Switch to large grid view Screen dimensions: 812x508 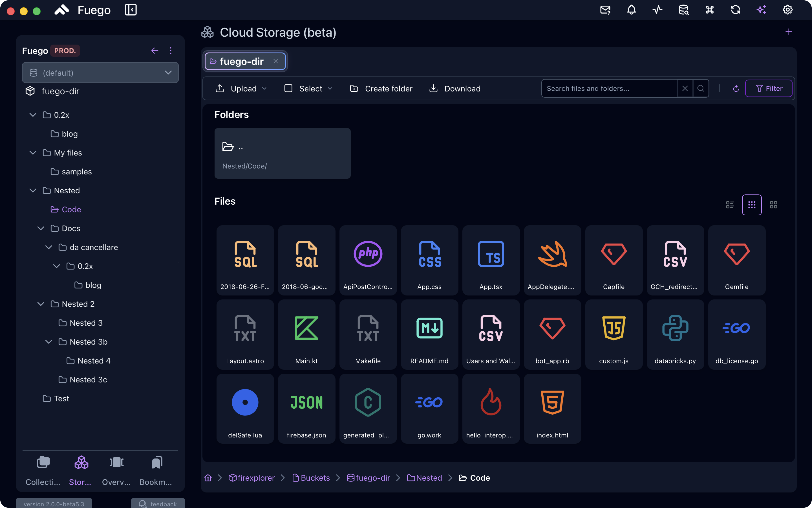coord(773,205)
